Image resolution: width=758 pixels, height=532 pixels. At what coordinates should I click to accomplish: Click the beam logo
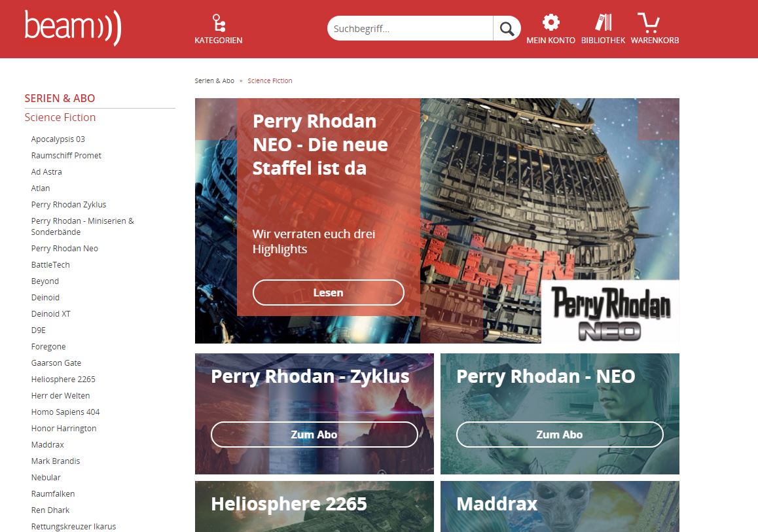point(73,28)
